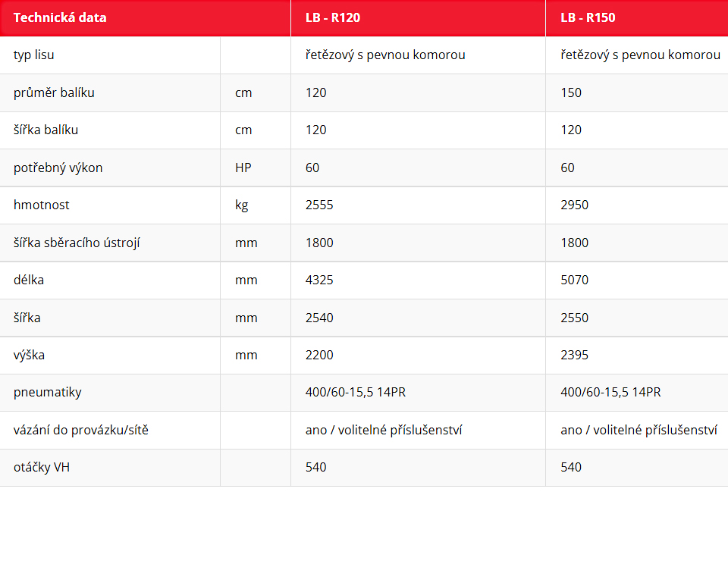728x564 pixels.
Task: Click průměr balíku value 150 for LB - R150
Action: tap(571, 92)
